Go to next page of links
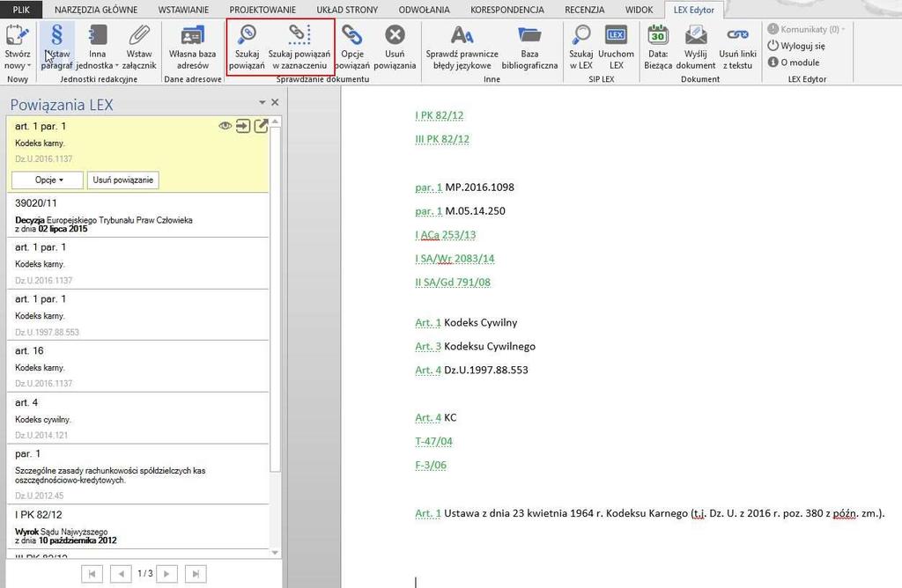Viewport: 902px width, 588px height. tap(166, 574)
